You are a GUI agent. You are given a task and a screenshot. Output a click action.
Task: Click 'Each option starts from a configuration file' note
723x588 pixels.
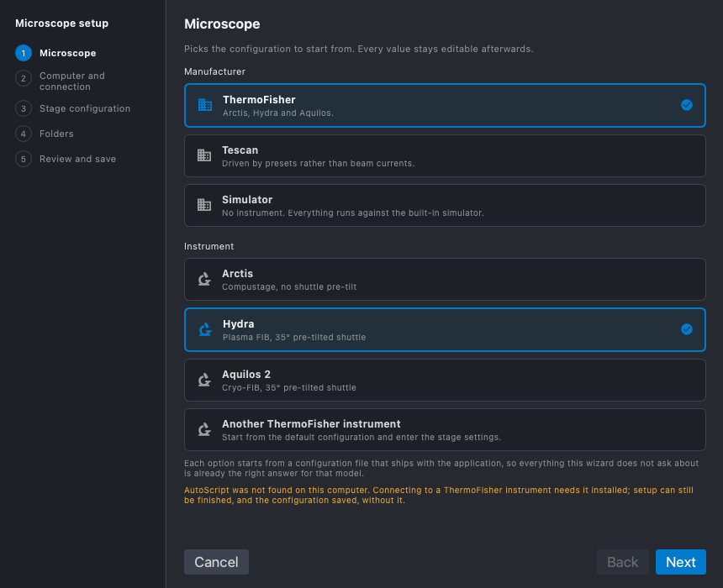pos(441,468)
